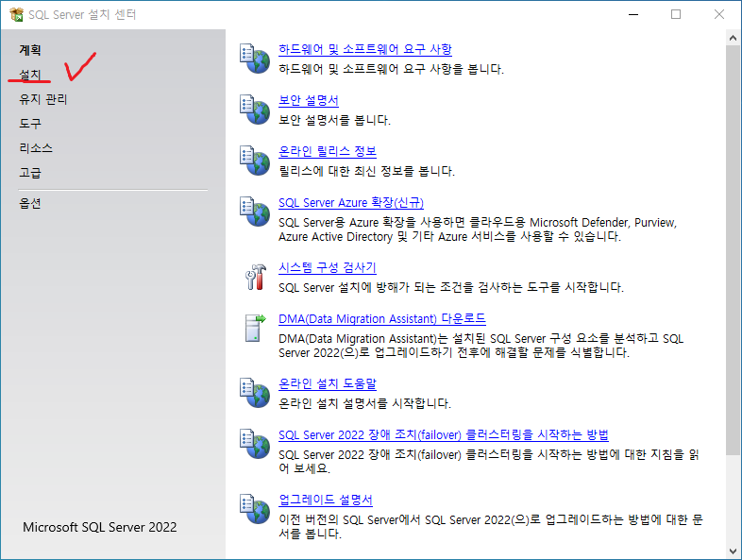Click the wrench tools icon for 시스템 구성 검사기
Image resolution: width=742 pixels, height=560 pixels.
(x=256, y=277)
